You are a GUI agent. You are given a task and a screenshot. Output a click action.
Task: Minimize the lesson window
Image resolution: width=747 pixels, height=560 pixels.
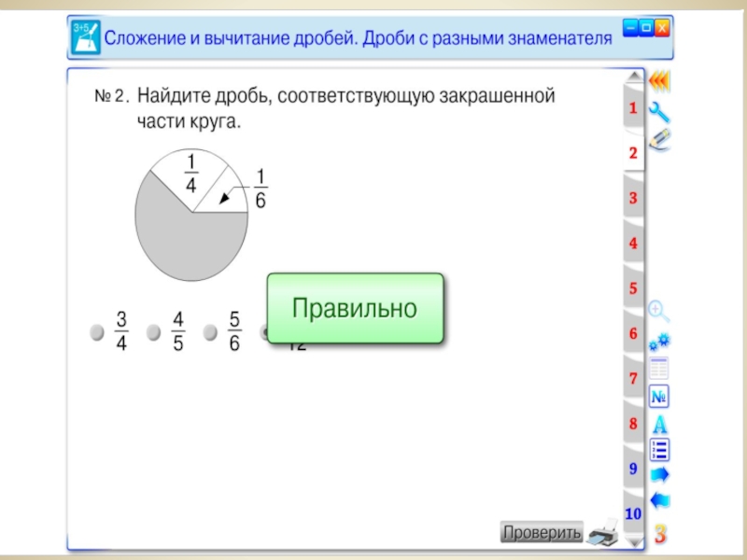point(630,28)
